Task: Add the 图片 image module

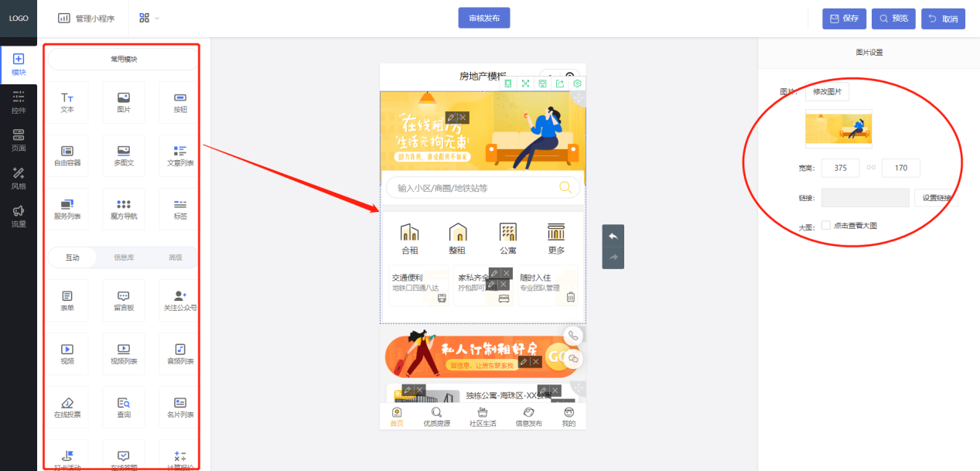Action: tap(124, 103)
